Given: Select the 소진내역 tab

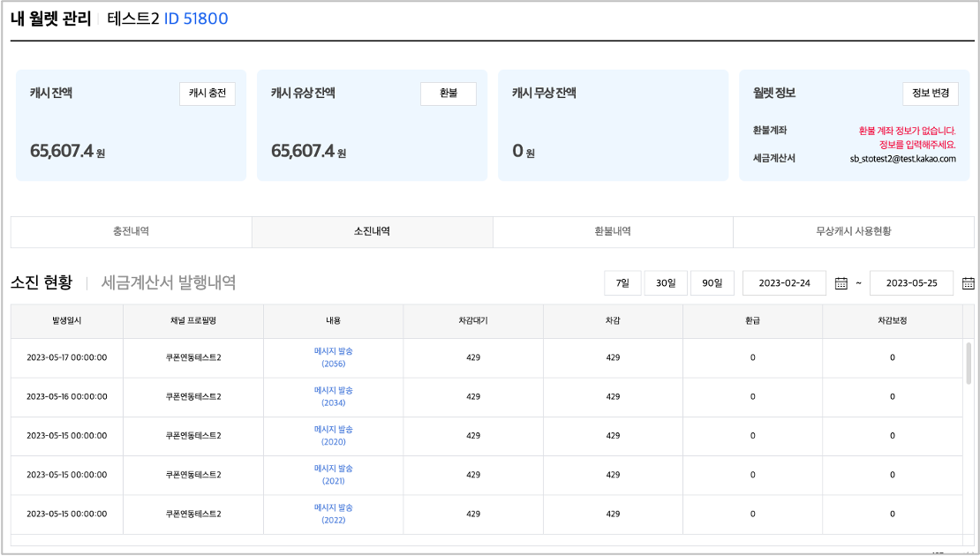Looking at the screenshot, I should point(372,231).
